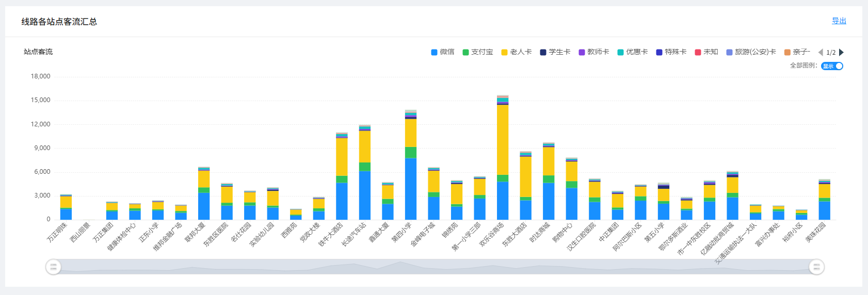Viewport: 868px width, 295px height.
Task: Click the 未知 legend color marker
Action: coord(698,52)
